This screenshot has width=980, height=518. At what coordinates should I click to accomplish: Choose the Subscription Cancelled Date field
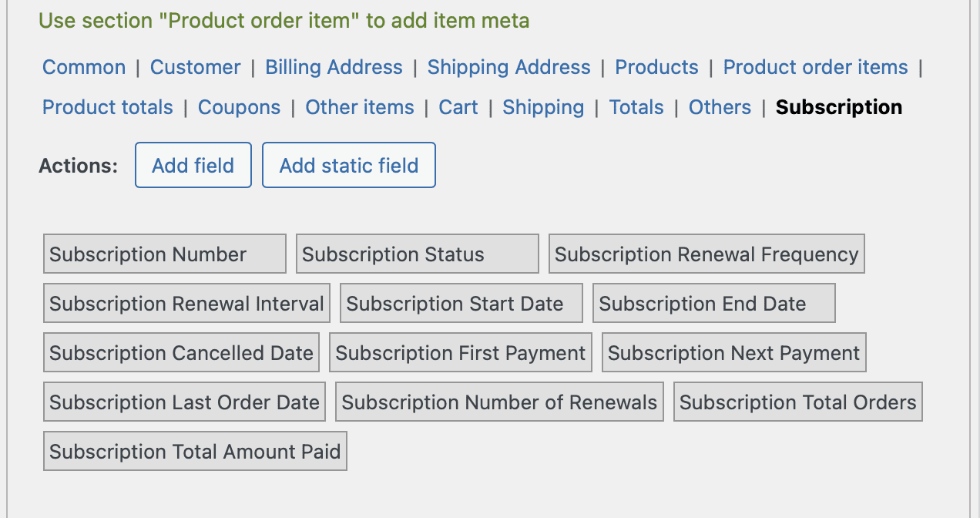point(181,353)
